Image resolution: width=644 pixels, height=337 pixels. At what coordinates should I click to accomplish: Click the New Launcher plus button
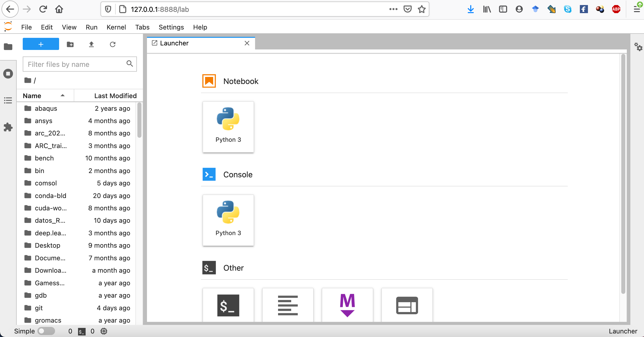pyautogui.click(x=41, y=44)
